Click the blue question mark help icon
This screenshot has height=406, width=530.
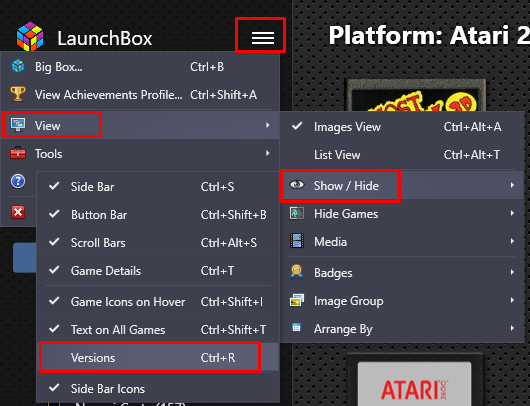click(x=18, y=181)
